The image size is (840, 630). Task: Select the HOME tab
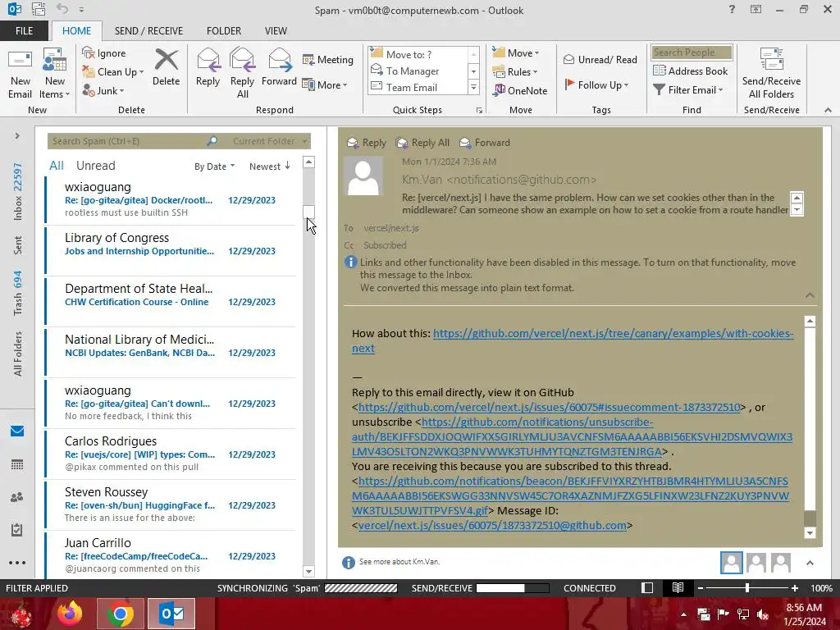(x=76, y=31)
